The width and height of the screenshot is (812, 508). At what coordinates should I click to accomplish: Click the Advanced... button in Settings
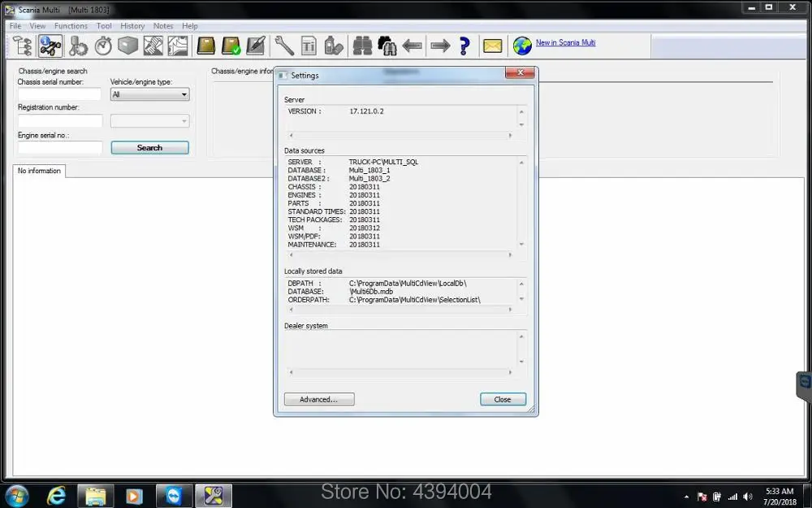tap(319, 399)
